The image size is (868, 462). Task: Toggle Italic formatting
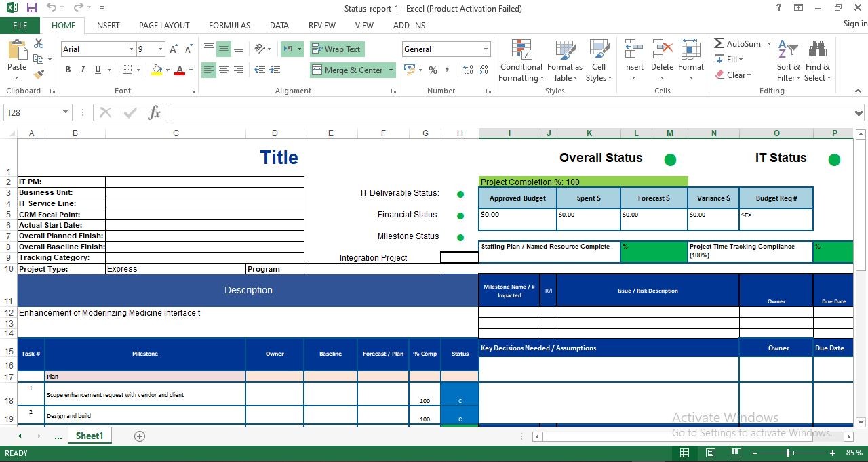coord(83,70)
